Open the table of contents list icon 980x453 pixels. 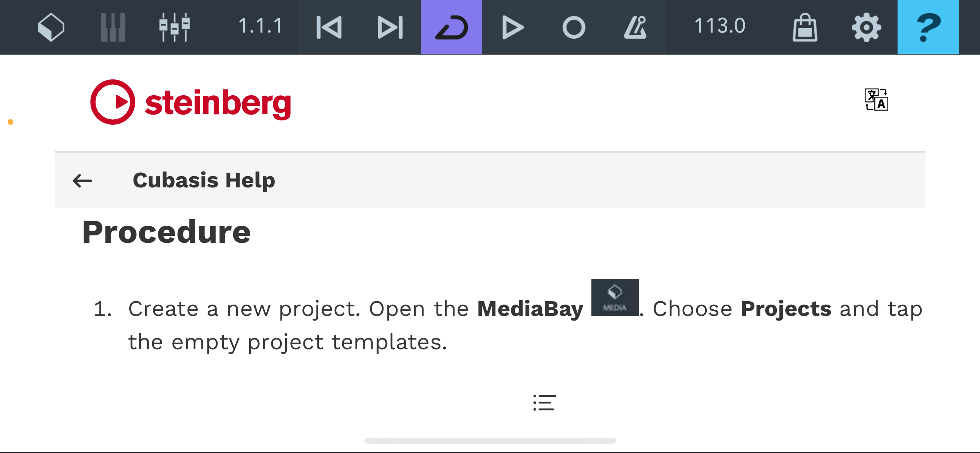click(544, 403)
